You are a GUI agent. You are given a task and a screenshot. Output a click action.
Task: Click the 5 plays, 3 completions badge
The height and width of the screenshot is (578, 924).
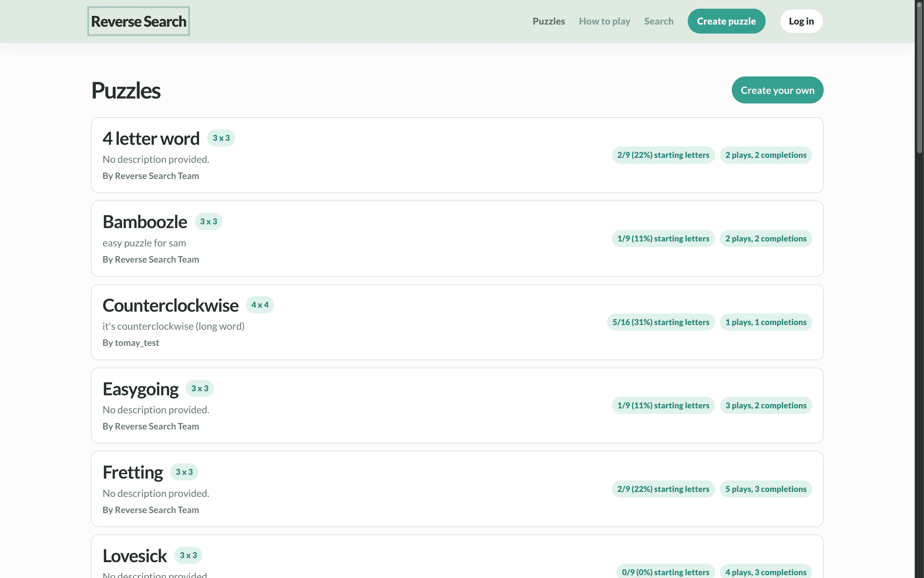(766, 489)
